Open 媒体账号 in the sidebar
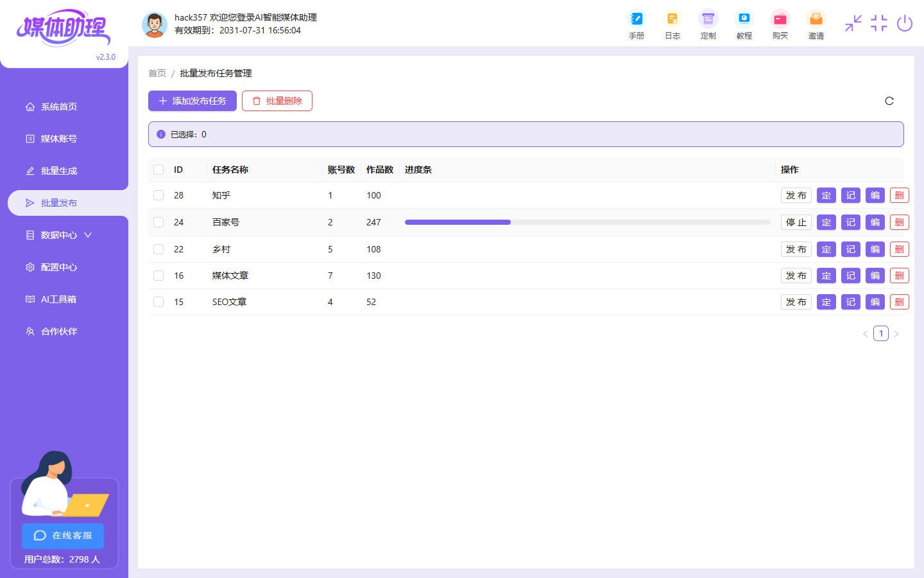 (x=58, y=139)
